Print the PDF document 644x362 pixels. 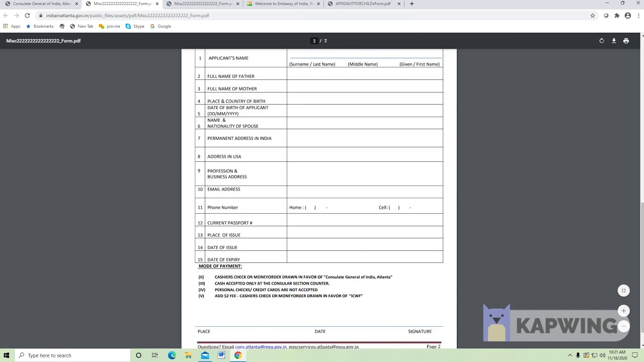click(626, 41)
